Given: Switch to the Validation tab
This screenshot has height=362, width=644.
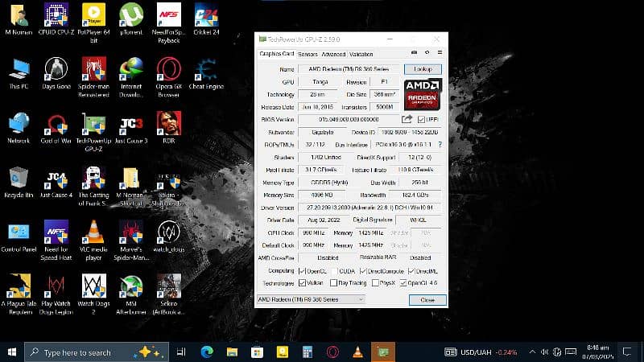Looking at the screenshot, I should point(361,54).
